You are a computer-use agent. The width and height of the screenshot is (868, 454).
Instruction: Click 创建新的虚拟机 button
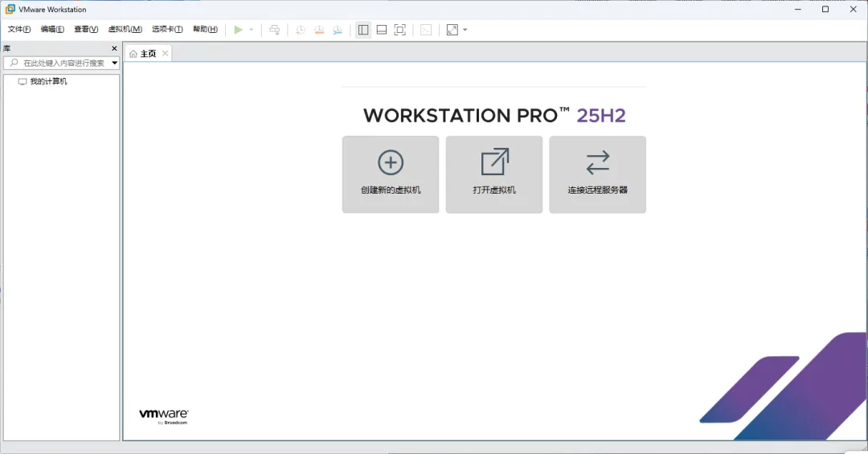coord(391,174)
